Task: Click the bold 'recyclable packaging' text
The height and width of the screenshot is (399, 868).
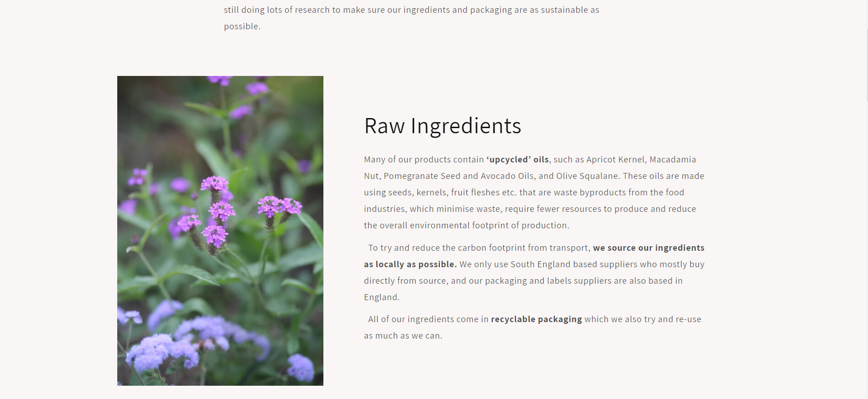Action: (x=536, y=319)
